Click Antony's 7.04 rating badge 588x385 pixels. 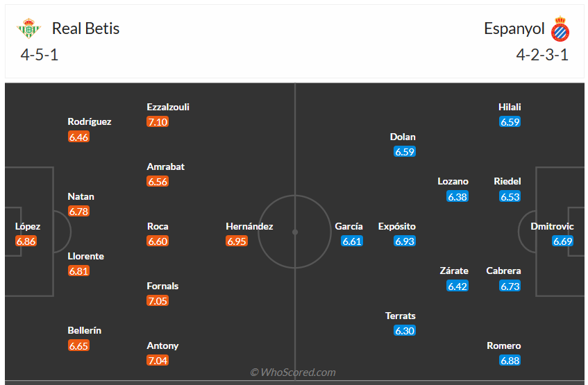point(158,361)
